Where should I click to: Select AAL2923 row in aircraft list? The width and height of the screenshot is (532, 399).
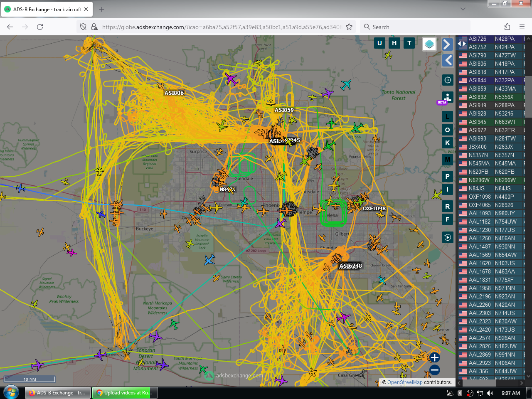(x=492, y=363)
